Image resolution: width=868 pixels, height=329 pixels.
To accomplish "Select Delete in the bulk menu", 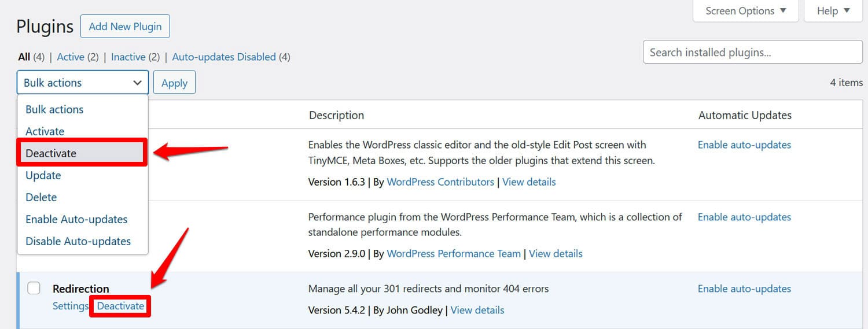I will [41, 197].
